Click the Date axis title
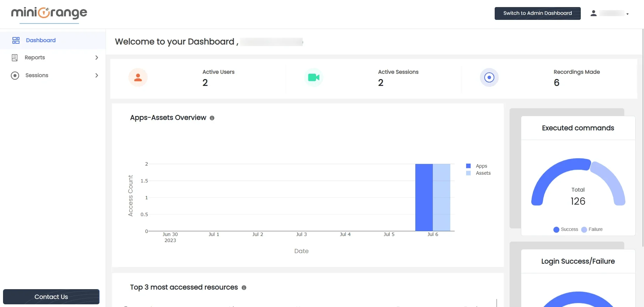Image resolution: width=644 pixels, height=307 pixels. click(301, 251)
